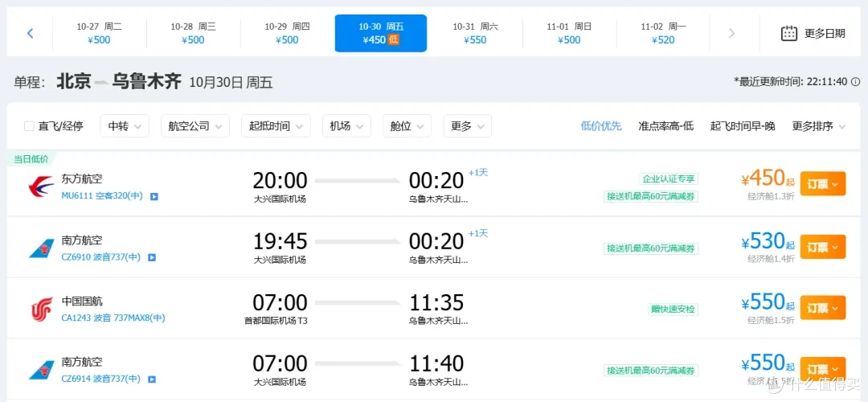
Task: Open the 舱位 dropdown filter
Action: [407, 126]
